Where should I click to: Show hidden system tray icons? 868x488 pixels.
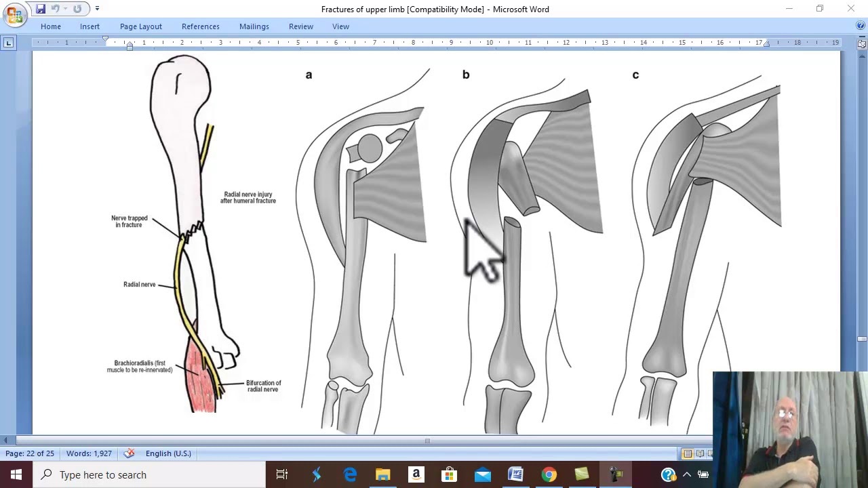[x=686, y=474]
